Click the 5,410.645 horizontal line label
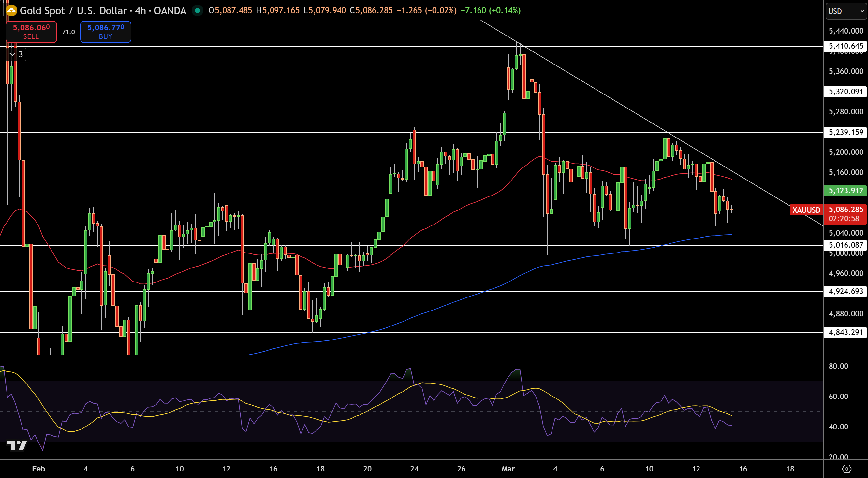Image resolution: width=868 pixels, height=478 pixels. [x=846, y=46]
